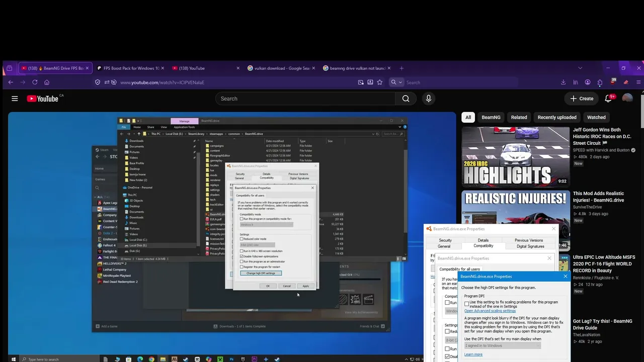Toggle Reduced color mode checkbox in video

click(242, 239)
